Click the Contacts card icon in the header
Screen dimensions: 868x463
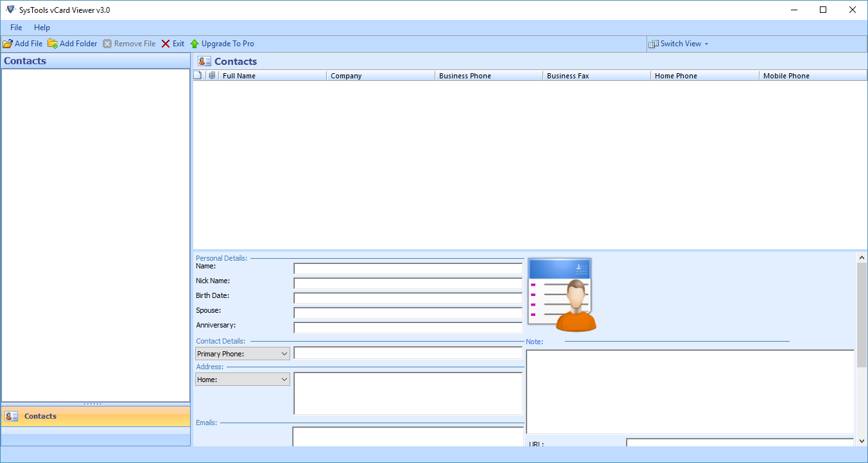pos(204,60)
